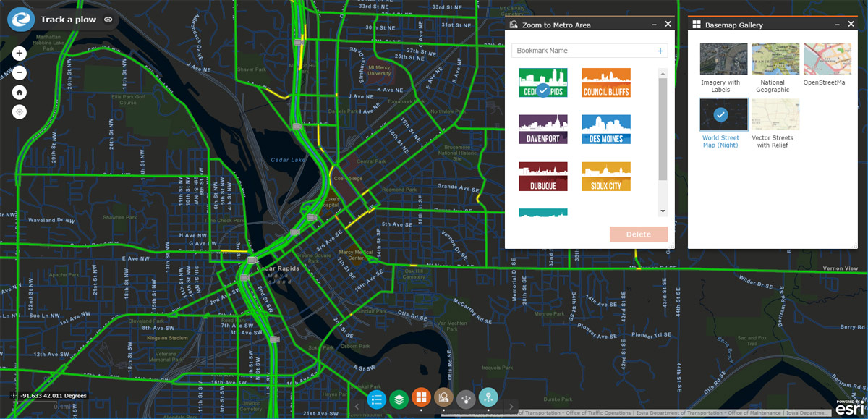Open the green Layer List widget

(x=399, y=399)
